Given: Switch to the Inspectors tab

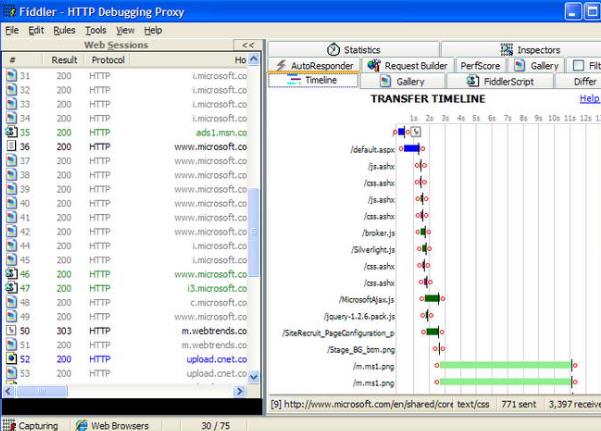Looking at the screenshot, I should click(x=521, y=49).
